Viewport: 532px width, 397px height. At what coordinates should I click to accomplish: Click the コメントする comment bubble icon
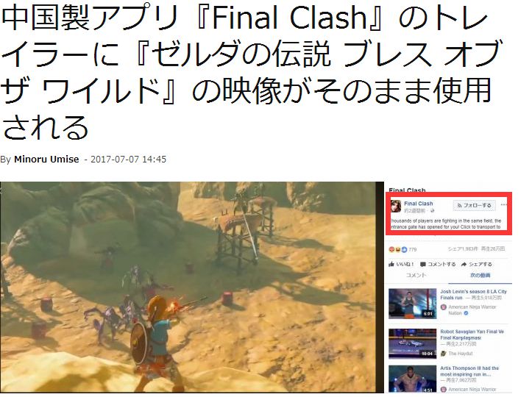tap(423, 264)
